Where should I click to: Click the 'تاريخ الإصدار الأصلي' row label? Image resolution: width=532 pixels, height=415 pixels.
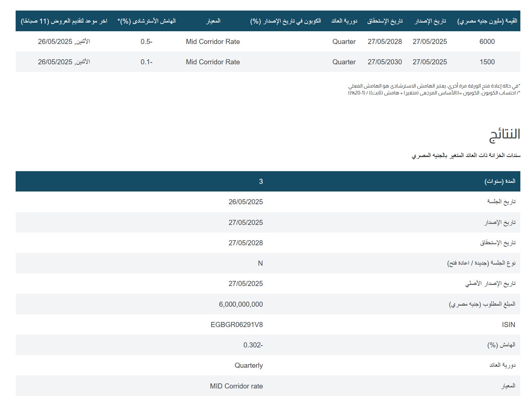point(490,283)
